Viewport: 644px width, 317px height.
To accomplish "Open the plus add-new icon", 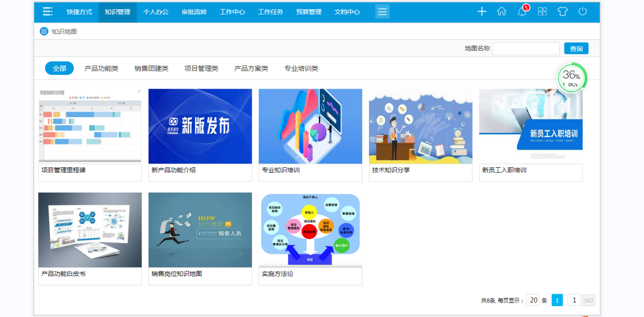I will [482, 12].
